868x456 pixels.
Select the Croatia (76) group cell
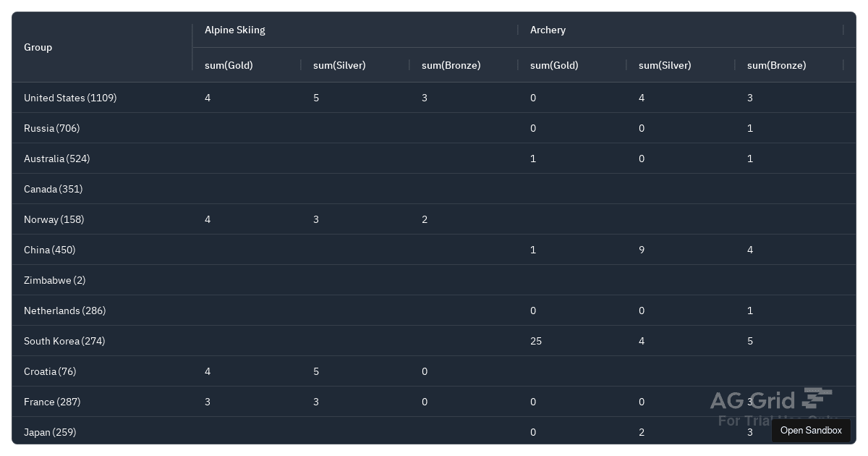point(102,371)
